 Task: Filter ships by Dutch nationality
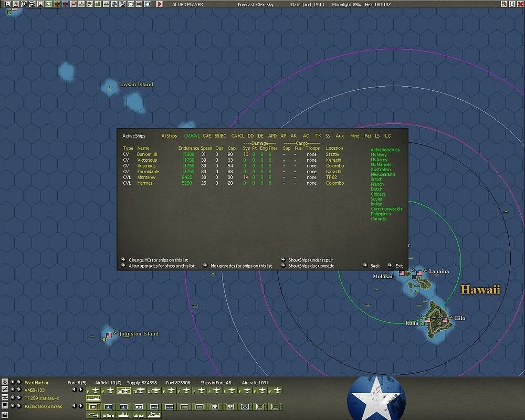coord(376,189)
